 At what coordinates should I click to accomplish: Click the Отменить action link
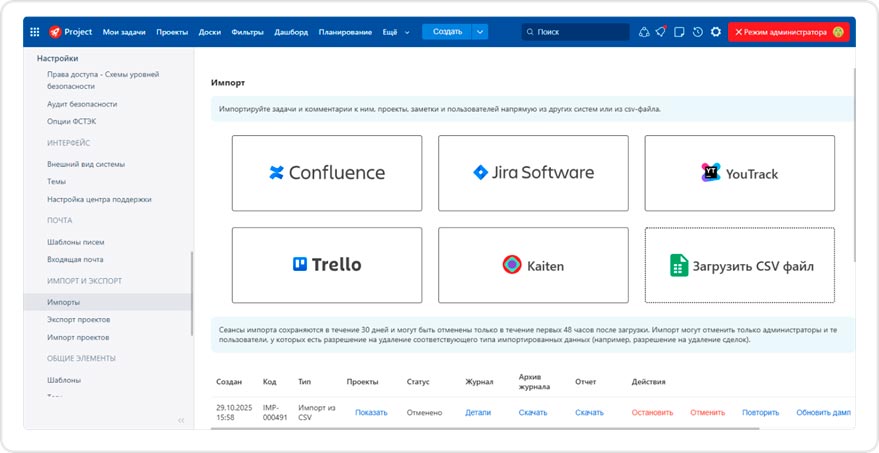coord(707,413)
